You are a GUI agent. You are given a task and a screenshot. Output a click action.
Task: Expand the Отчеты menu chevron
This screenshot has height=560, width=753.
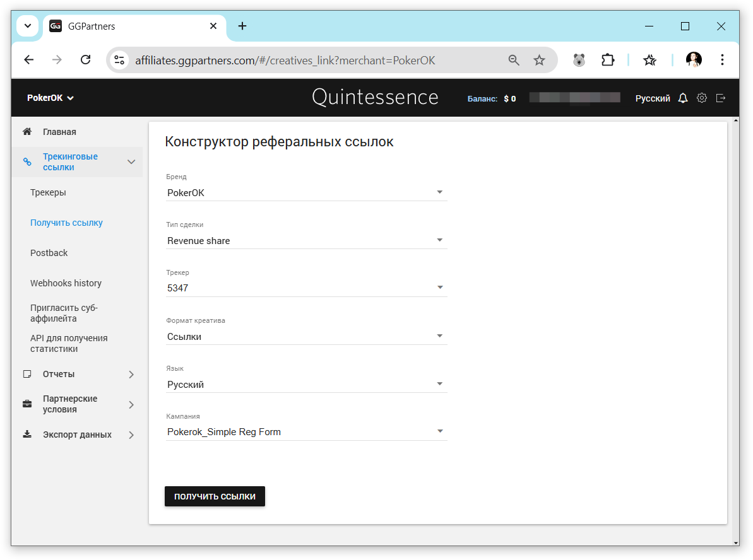pyautogui.click(x=131, y=375)
